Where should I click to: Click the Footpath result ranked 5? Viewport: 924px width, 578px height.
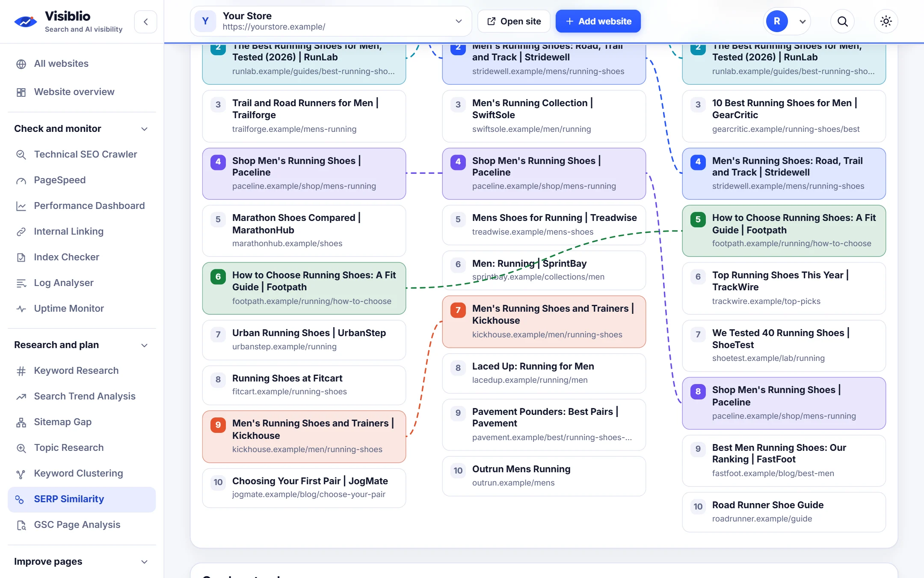784,231
